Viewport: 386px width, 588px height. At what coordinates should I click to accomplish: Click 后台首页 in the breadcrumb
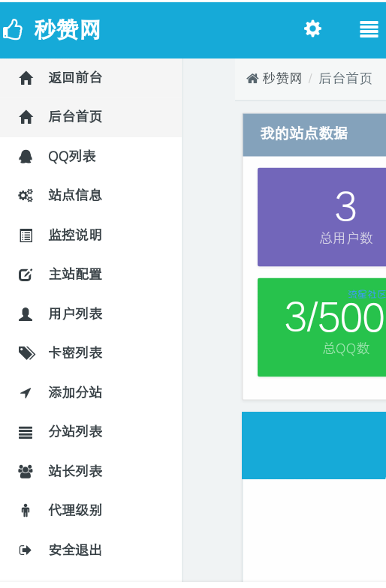click(x=345, y=79)
